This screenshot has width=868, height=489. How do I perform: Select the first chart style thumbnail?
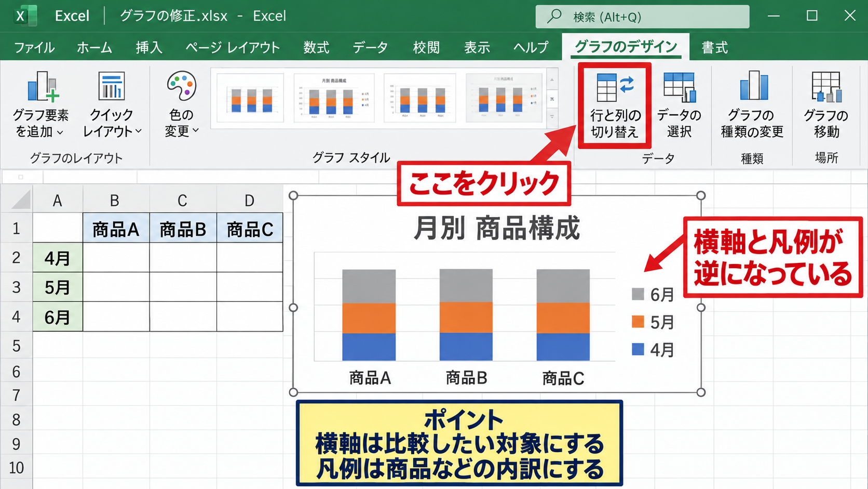click(250, 98)
